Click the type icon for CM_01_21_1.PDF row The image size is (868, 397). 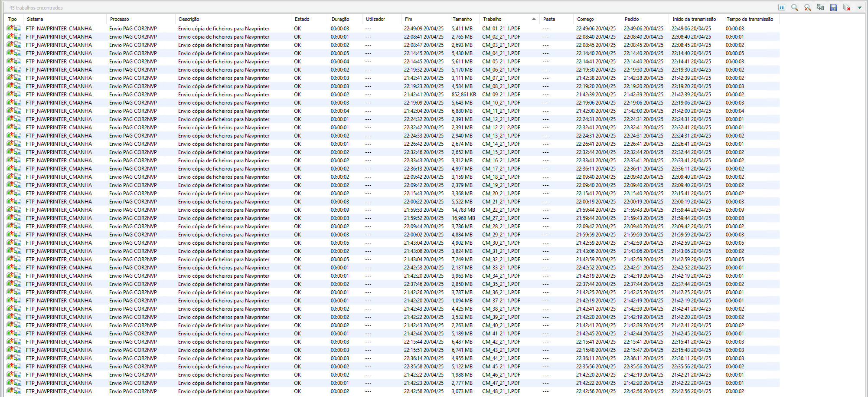click(14, 29)
